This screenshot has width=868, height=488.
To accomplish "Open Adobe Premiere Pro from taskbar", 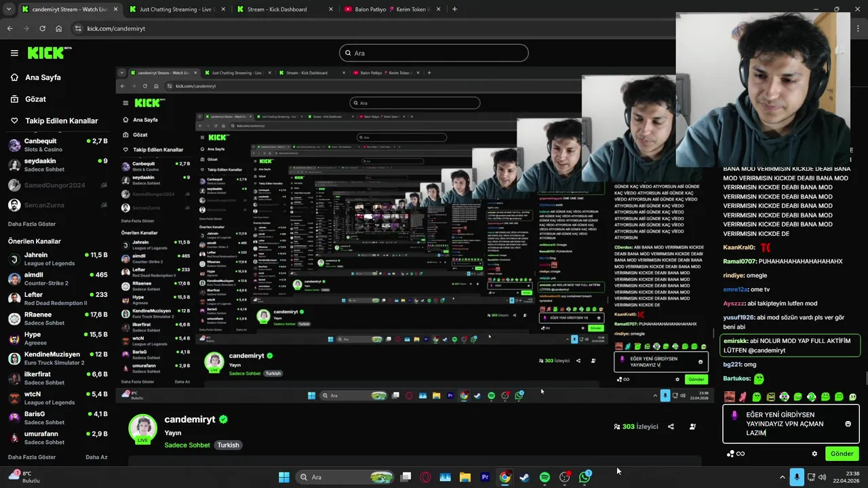I will point(485,477).
